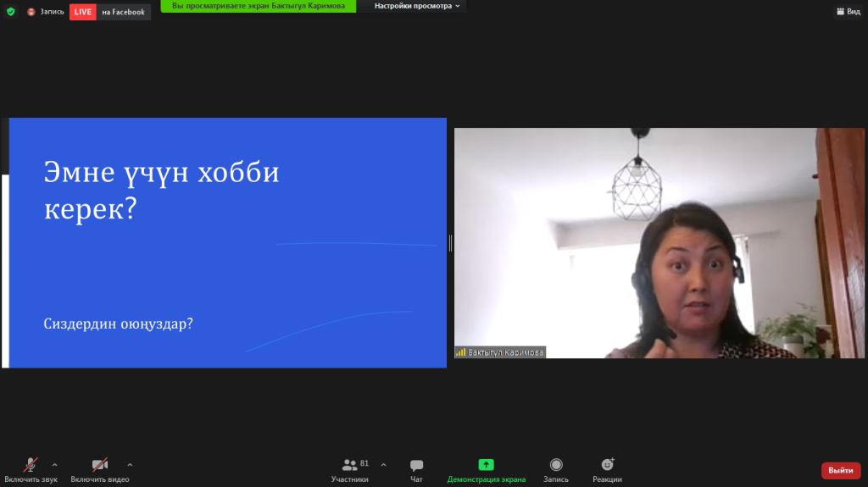The width and height of the screenshot is (868, 487).
Task: Expand the arrow beside Participants
Action: click(x=383, y=464)
